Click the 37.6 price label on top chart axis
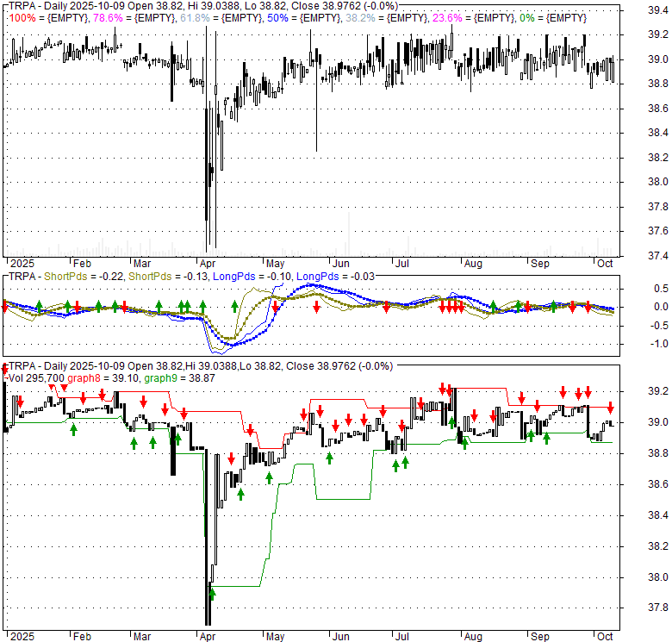 (658, 231)
